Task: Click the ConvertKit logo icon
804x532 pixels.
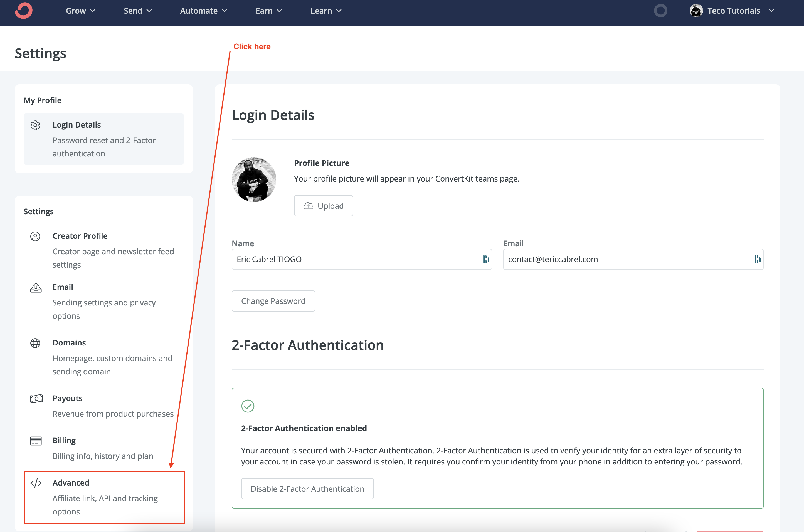Action: [x=23, y=10]
